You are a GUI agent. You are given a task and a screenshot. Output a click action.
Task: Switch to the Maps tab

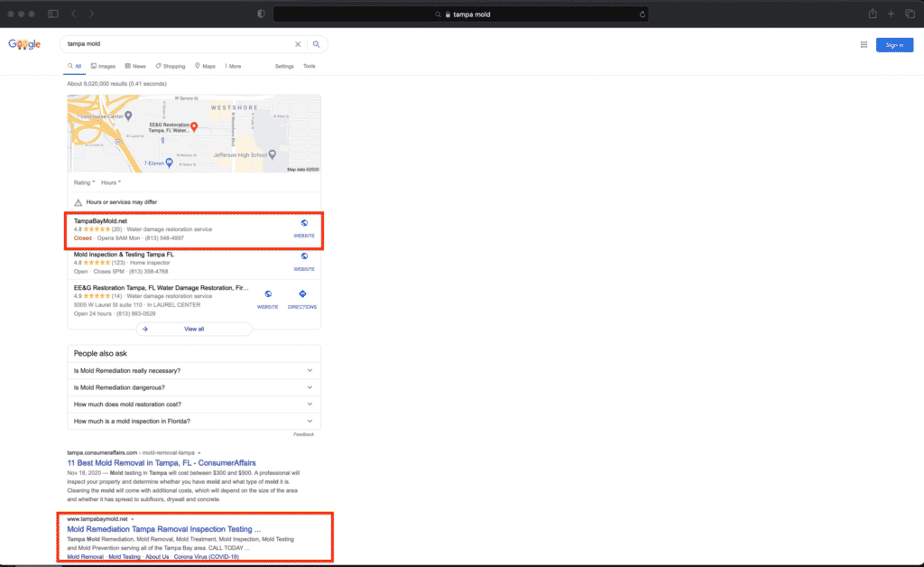[x=205, y=67]
